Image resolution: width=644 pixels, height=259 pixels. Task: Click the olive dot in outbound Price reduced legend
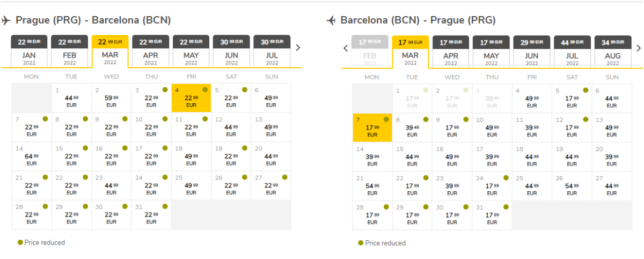click(20, 242)
